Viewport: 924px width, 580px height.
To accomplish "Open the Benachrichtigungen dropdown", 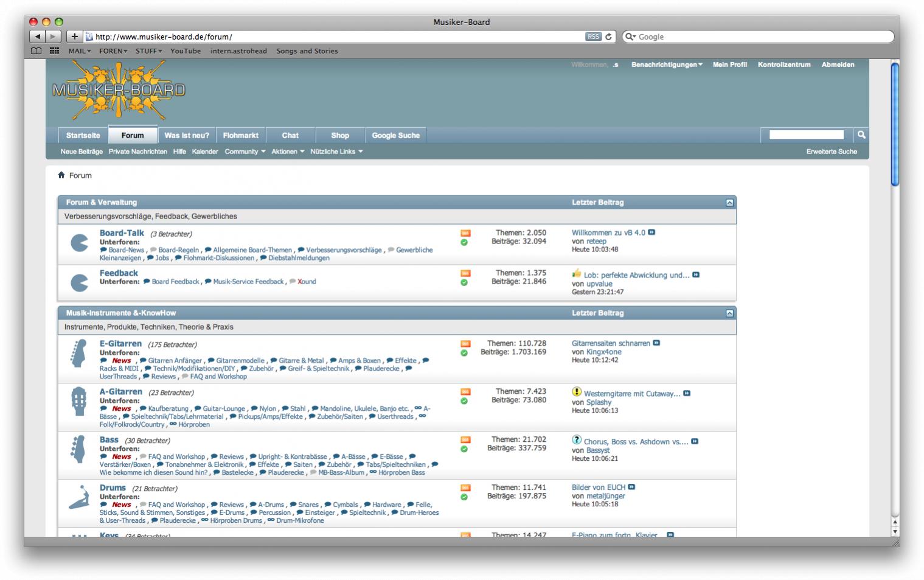I will (667, 65).
